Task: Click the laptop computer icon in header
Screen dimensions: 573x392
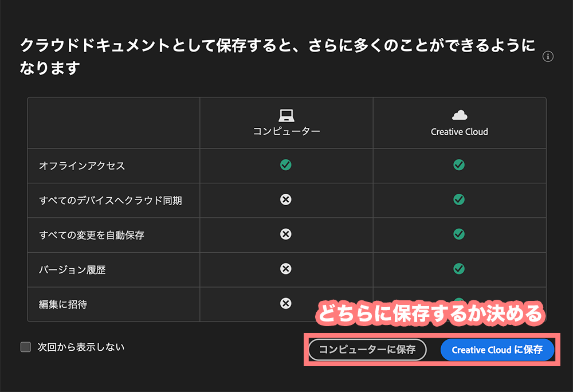Action: [x=286, y=115]
